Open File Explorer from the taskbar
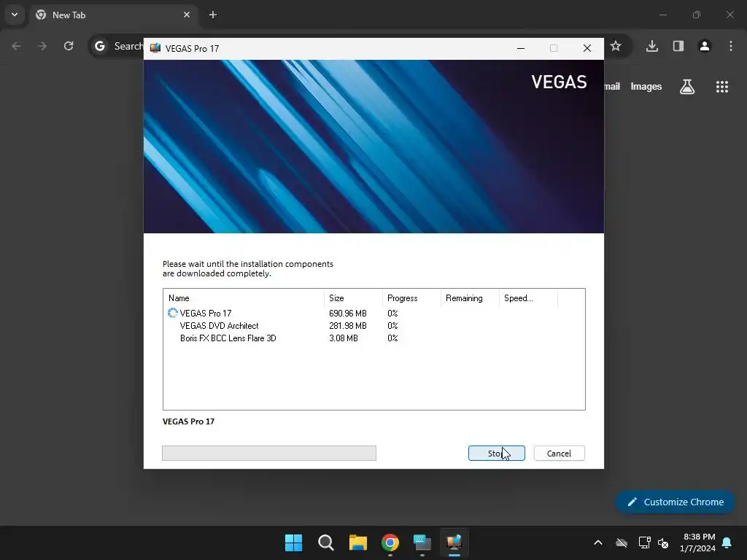 pos(357,542)
